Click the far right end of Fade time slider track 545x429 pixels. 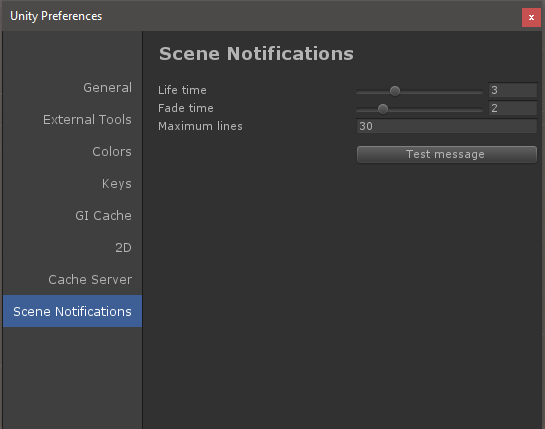click(481, 110)
